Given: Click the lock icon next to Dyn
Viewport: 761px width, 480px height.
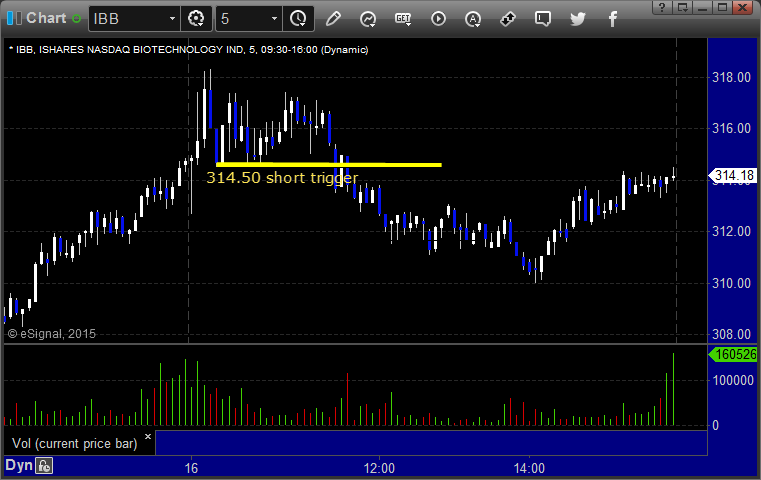Looking at the screenshot, I should point(44,466).
